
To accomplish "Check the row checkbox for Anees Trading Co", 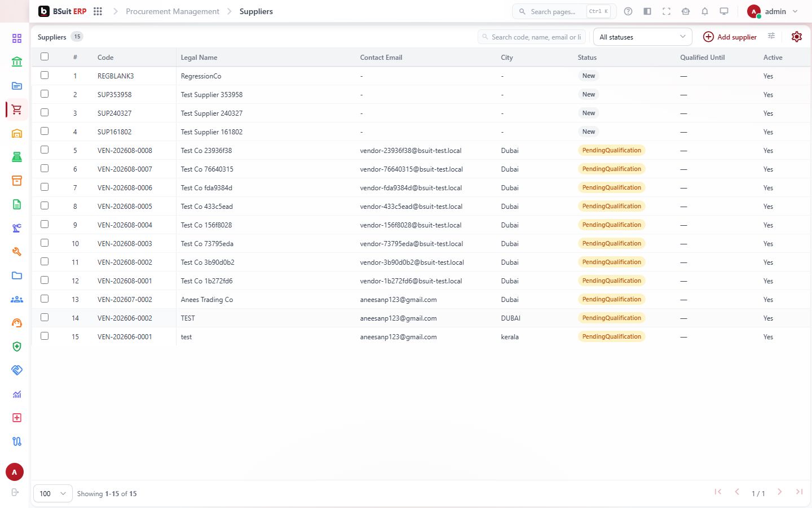I will [x=45, y=299].
